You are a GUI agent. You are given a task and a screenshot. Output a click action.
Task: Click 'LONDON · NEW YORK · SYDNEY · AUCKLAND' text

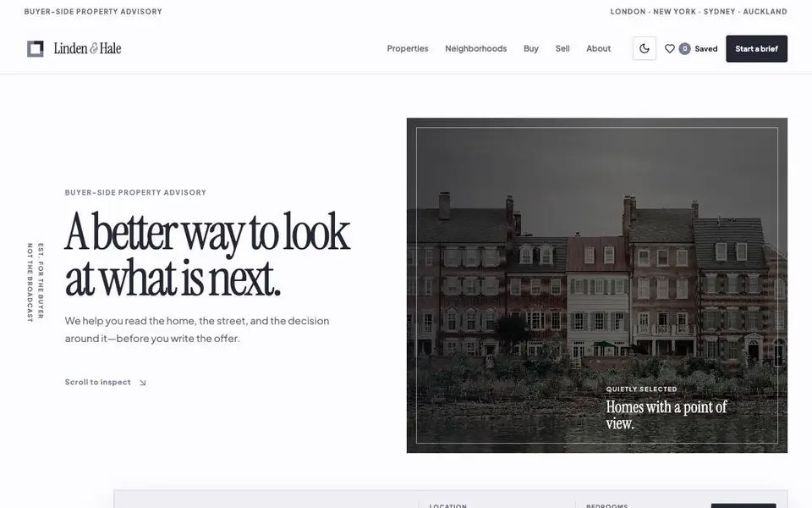click(x=699, y=11)
